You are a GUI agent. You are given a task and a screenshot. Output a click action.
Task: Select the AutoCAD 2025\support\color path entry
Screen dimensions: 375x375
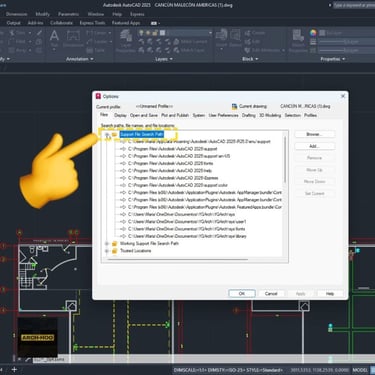178,185
